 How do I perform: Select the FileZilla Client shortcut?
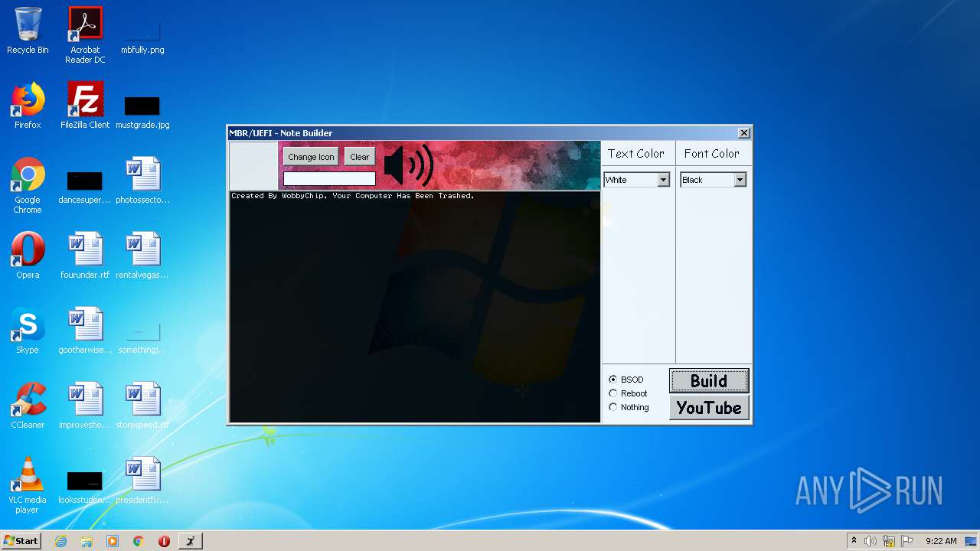[85, 106]
